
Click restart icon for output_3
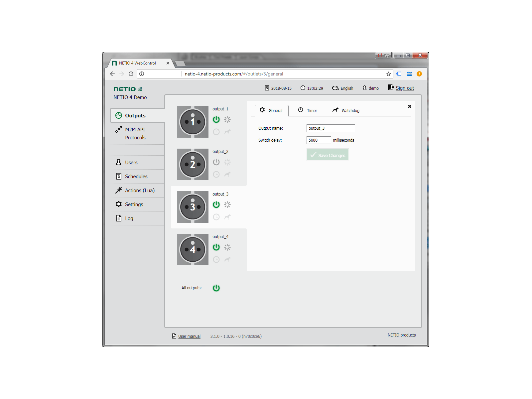pos(227,204)
